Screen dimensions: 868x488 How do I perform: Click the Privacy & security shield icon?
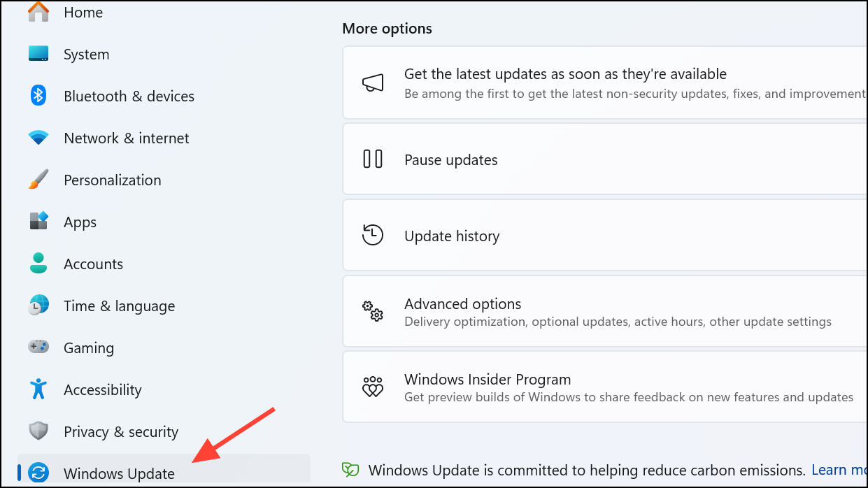[38, 431]
